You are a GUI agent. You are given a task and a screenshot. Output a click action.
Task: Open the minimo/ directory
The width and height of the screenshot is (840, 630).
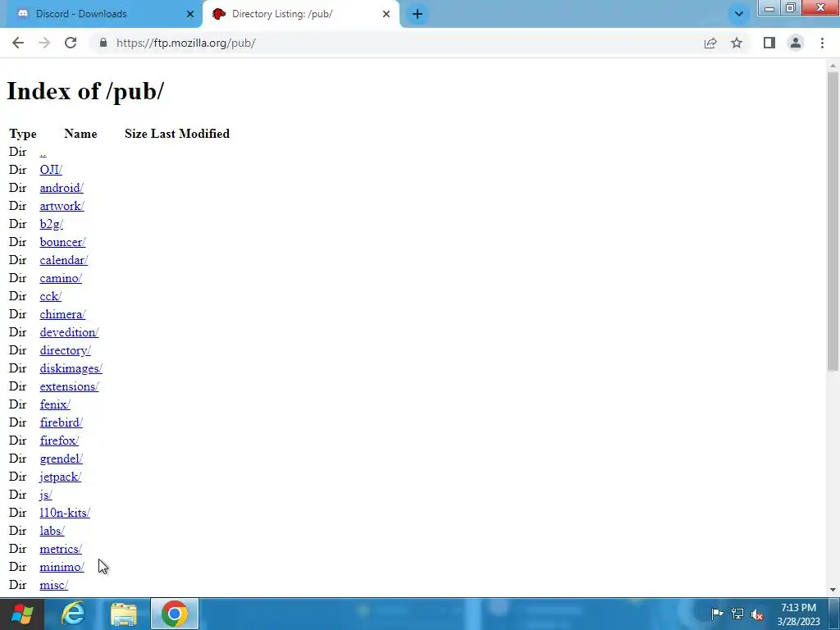pyautogui.click(x=62, y=567)
